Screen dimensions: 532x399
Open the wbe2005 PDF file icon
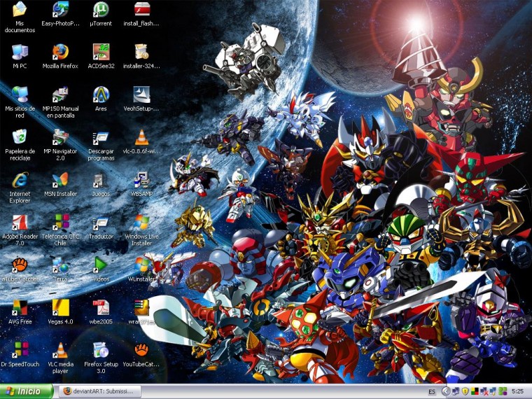coord(101,307)
